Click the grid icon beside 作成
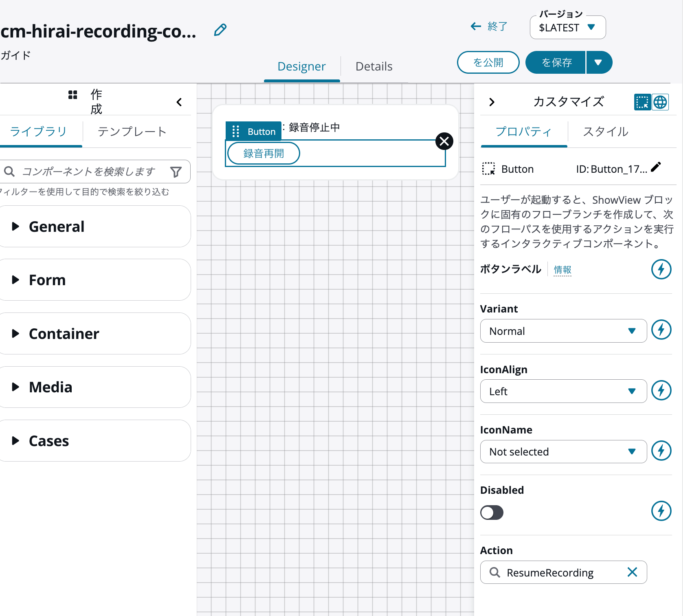 point(73,95)
